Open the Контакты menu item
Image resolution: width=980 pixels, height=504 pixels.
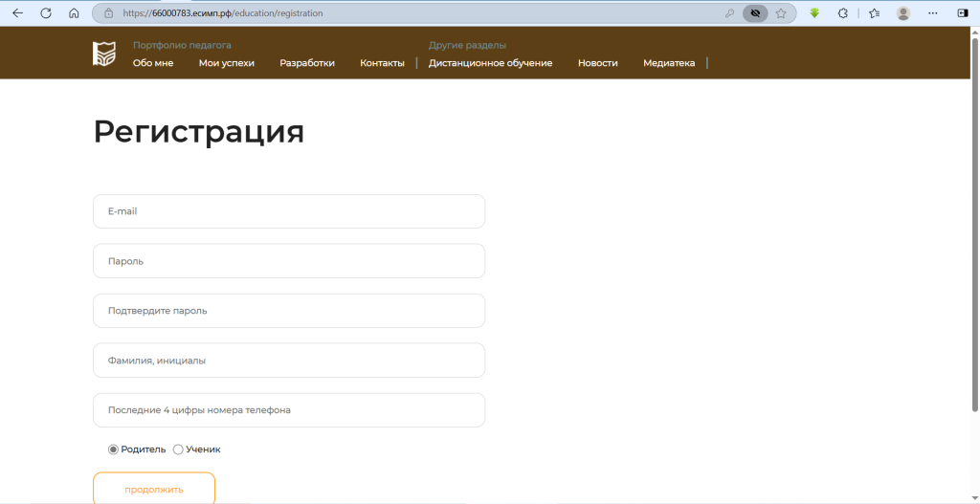point(382,63)
